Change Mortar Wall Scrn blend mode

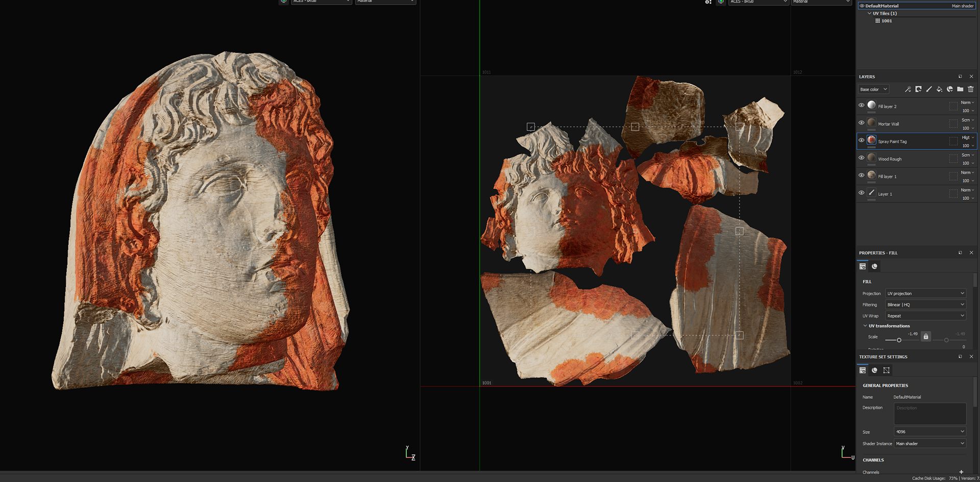[x=967, y=120]
